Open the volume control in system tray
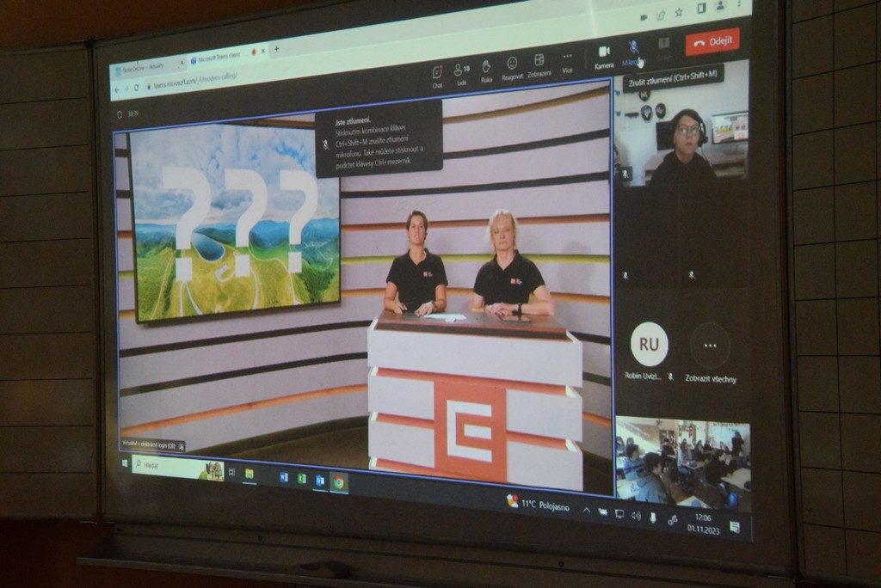Viewport: 881px width, 588px height. pos(636,516)
